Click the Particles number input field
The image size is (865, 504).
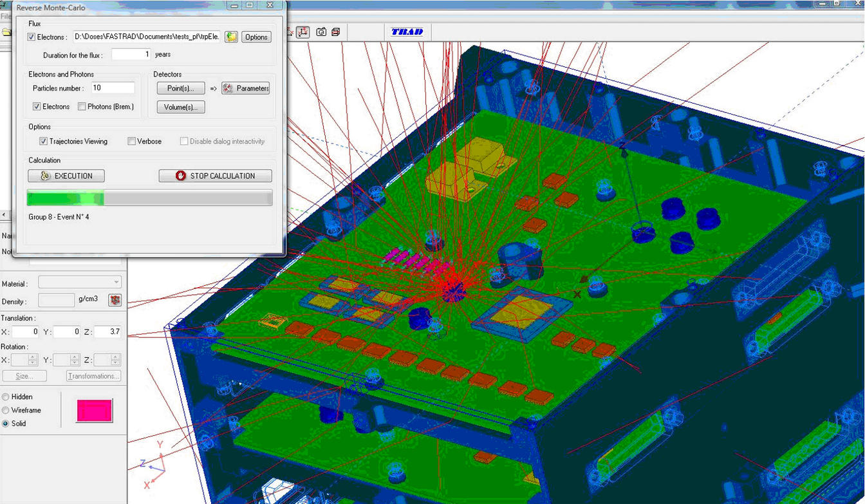(x=113, y=88)
